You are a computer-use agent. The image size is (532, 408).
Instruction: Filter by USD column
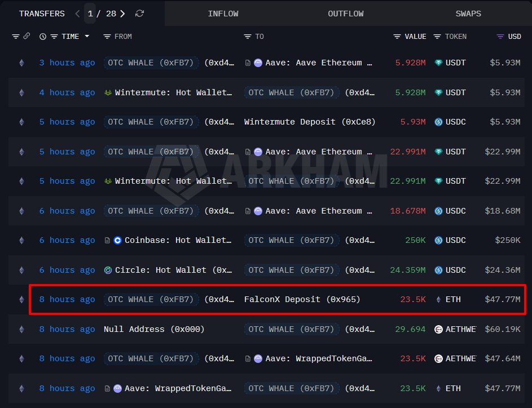coord(500,36)
